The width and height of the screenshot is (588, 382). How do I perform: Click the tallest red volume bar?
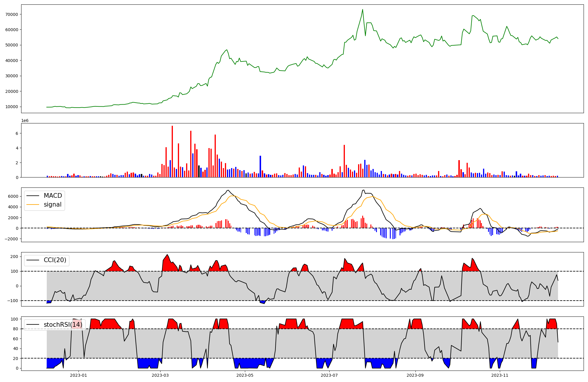tap(172, 151)
